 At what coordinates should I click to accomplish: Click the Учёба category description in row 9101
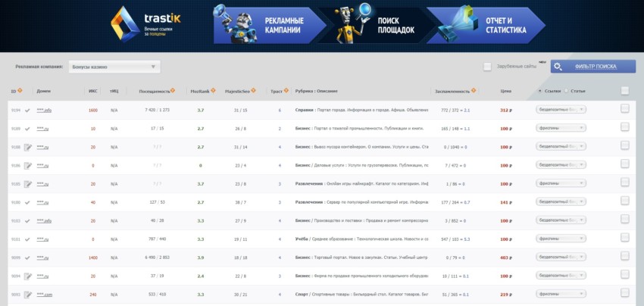point(361,239)
